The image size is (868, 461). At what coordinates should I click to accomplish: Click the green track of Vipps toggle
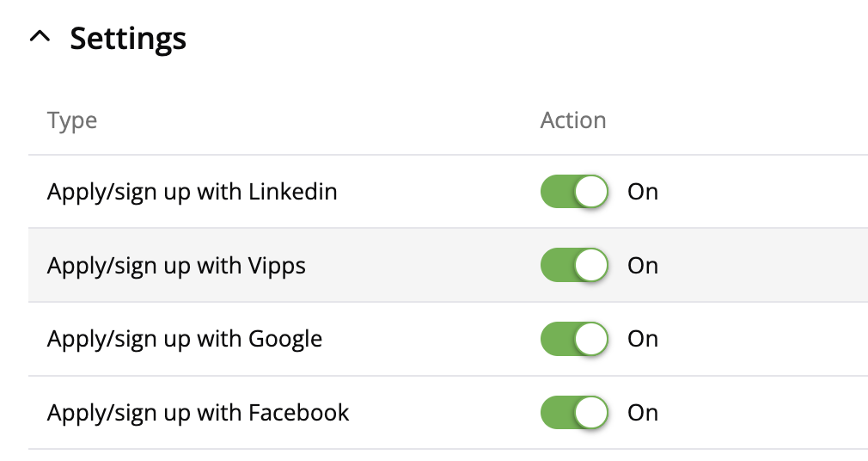pyautogui.click(x=557, y=265)
